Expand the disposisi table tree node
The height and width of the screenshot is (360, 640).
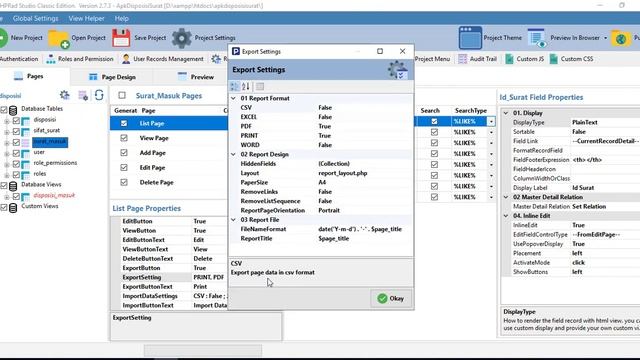7,121
